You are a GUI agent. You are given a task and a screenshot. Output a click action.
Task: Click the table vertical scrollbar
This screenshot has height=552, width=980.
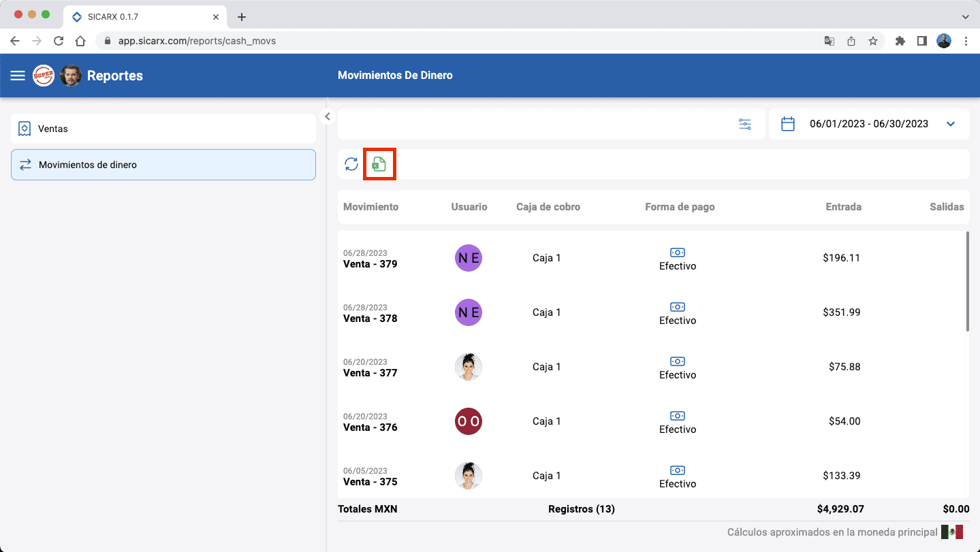tap(967, 281)
